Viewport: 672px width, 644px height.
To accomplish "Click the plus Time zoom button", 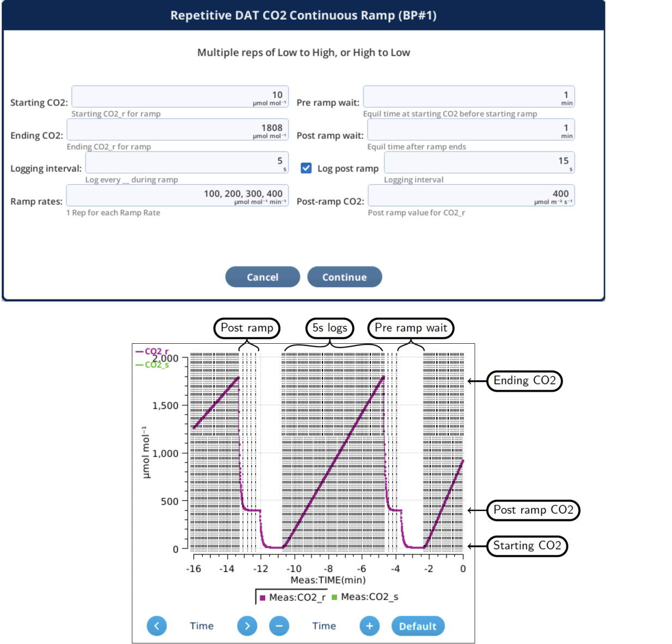I will coord(370,626).
